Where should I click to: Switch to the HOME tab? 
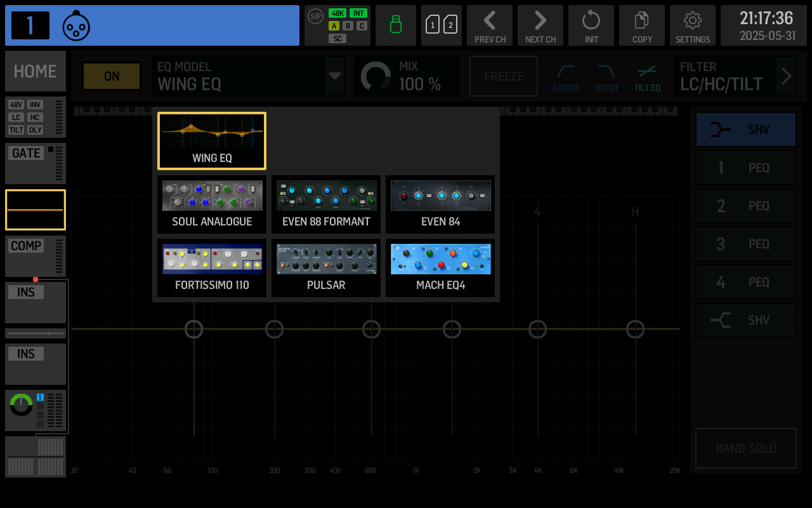[35, 71]
